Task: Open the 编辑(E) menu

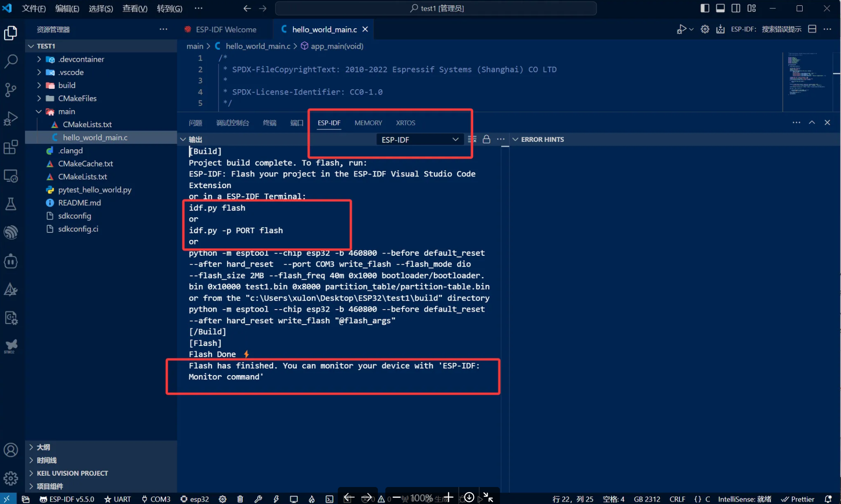Action: [67, 8]
